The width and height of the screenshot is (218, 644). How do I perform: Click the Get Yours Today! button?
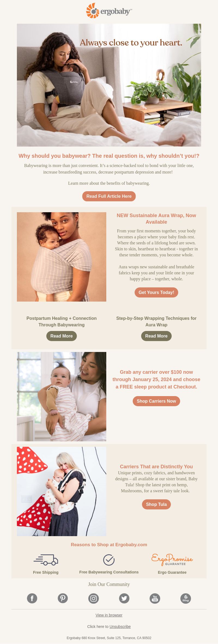[x=156, y=292]
